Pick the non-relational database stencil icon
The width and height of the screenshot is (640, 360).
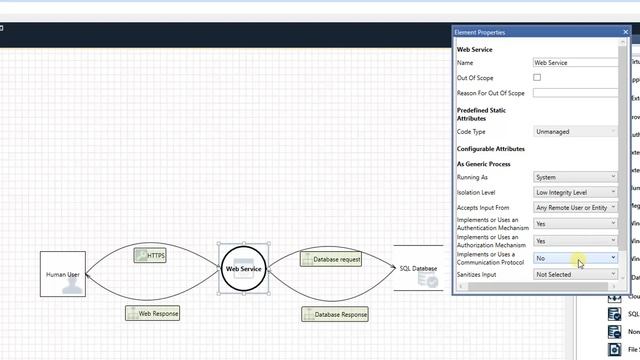click(614, 331)
